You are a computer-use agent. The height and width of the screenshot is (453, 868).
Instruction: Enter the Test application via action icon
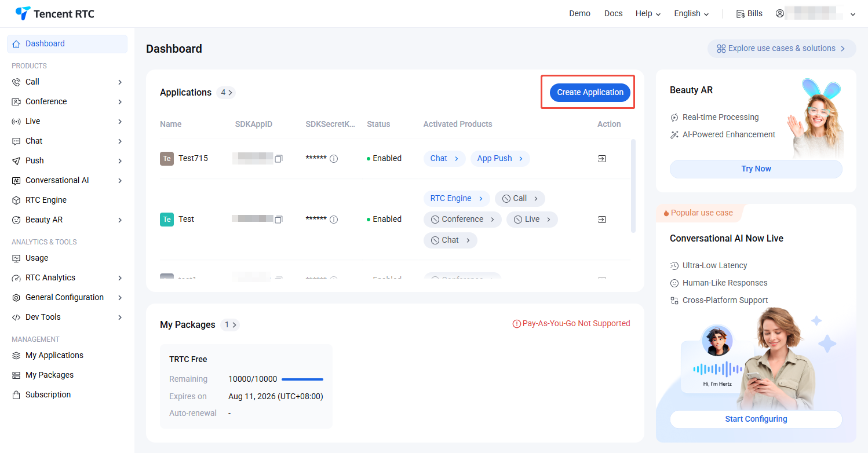coord(602,220)
